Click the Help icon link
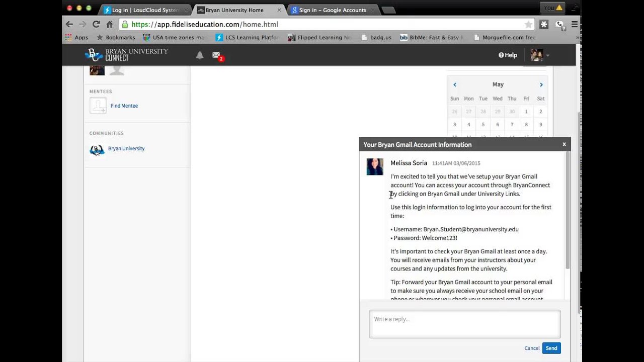This screenshot has width=644, height=362. click(508, 55)
